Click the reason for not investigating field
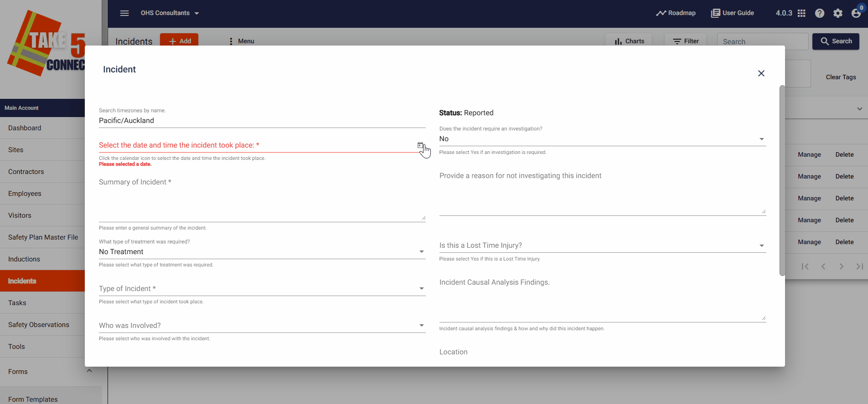This screenshot has height=404, width=868. 603,193
